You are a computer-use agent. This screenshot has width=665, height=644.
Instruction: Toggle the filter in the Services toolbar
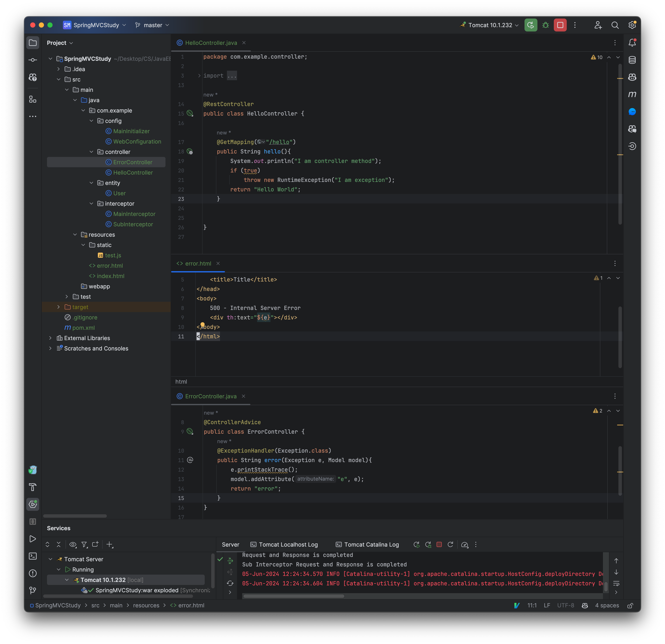(x=84, y=545)
